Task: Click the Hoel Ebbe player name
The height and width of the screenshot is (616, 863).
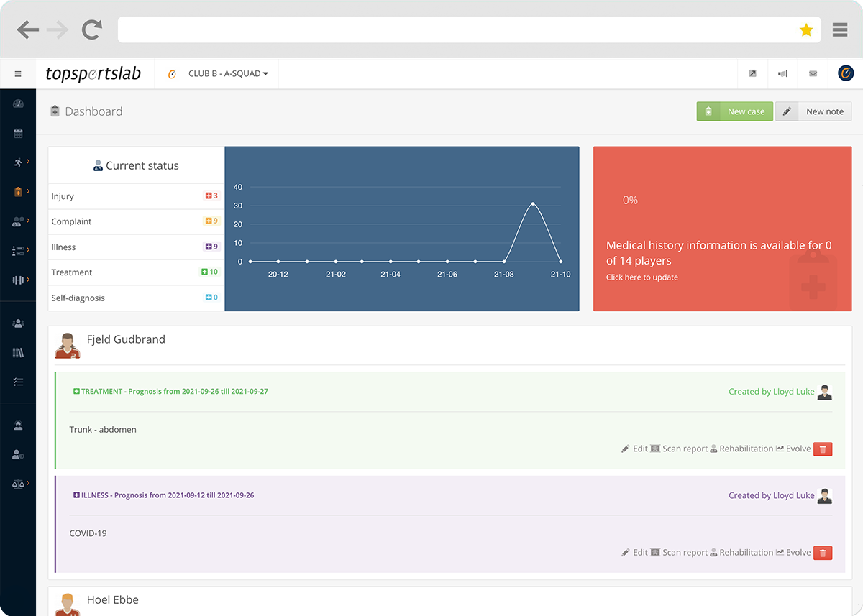Action: (x=113, y=599)
